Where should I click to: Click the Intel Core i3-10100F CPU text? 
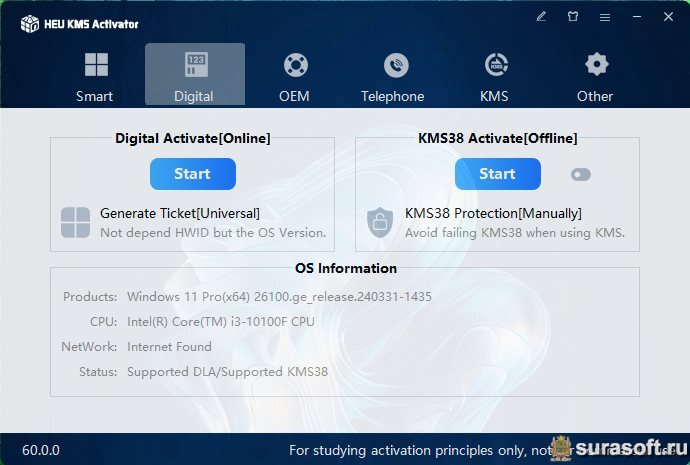pyautogui.click(x=220, y=322)
